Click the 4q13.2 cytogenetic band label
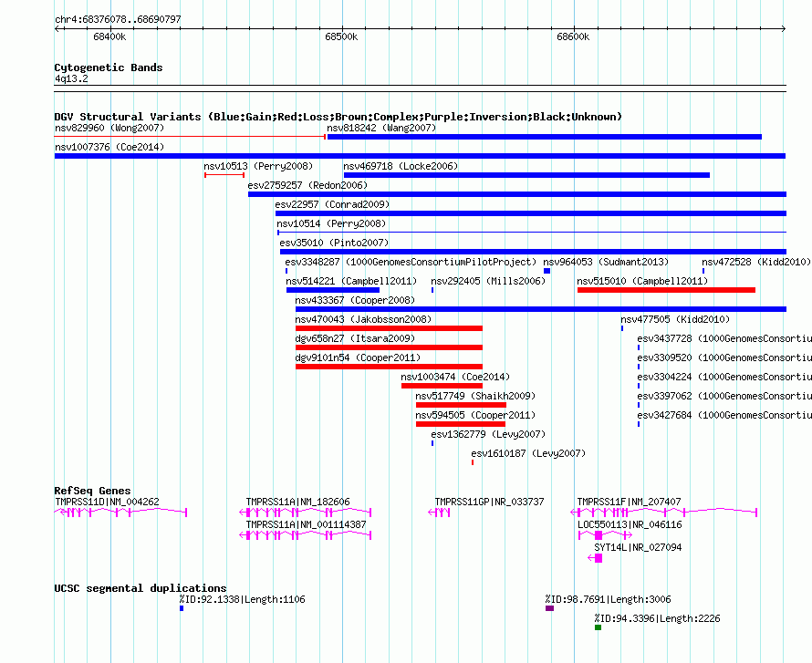The height and width of the screenshot is (663, 812). tap(71, 79)
